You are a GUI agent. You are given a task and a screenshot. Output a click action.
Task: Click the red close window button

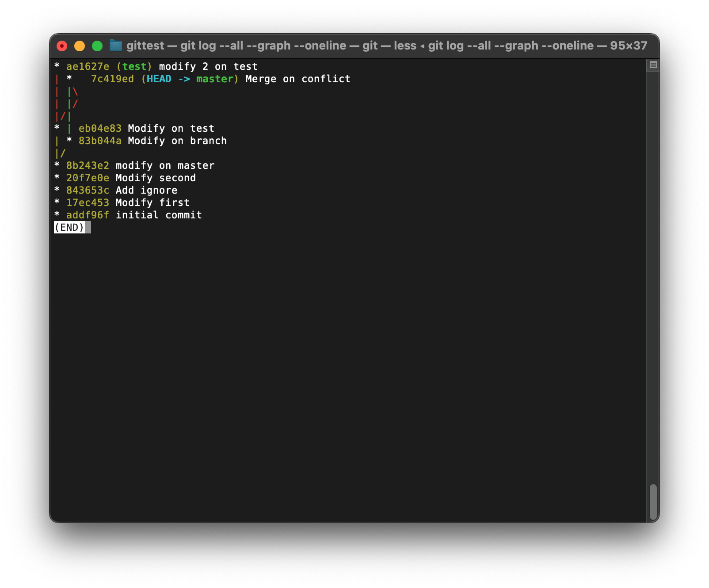tap(62, 46)
